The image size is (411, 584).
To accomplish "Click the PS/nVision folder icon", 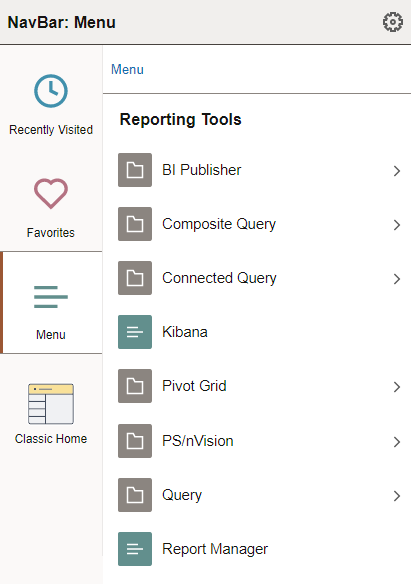I will (x=135, y=441).
